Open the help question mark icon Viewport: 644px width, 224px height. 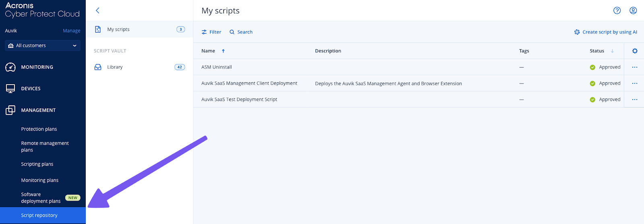[x=617, y=10]
